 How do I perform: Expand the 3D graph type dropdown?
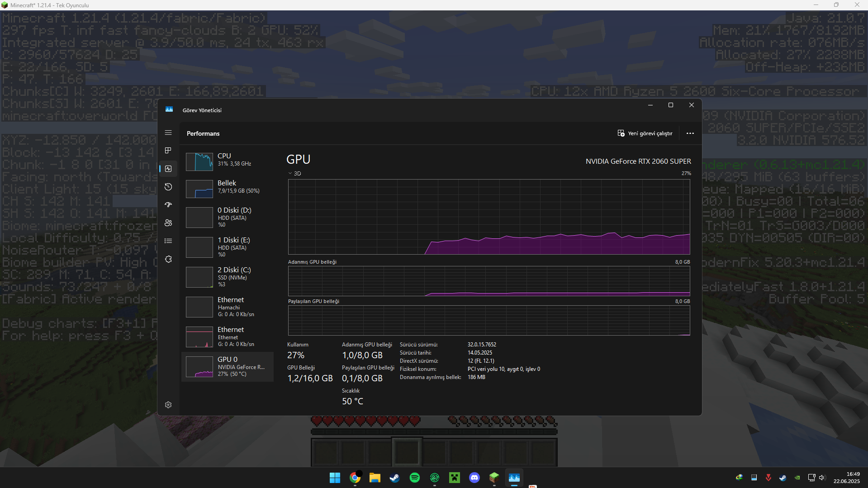tap(294, 174)
